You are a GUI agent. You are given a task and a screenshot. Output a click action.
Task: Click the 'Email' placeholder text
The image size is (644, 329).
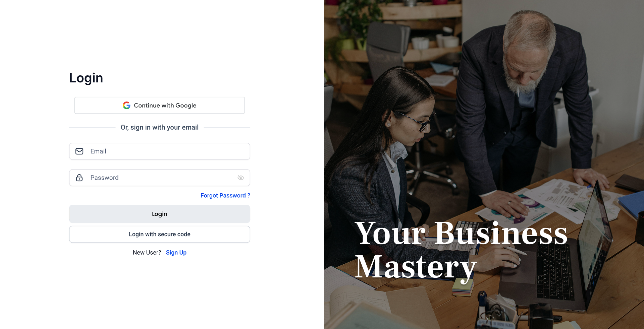98,151
